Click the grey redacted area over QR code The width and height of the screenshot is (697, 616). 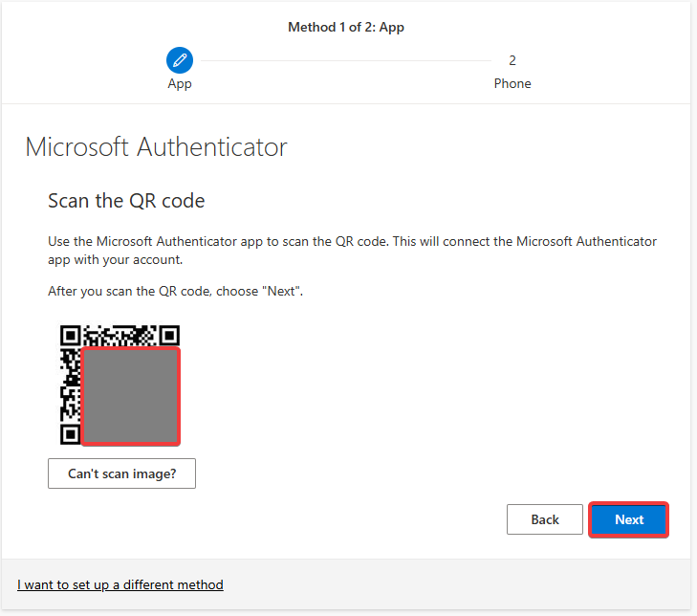(131, 396)
